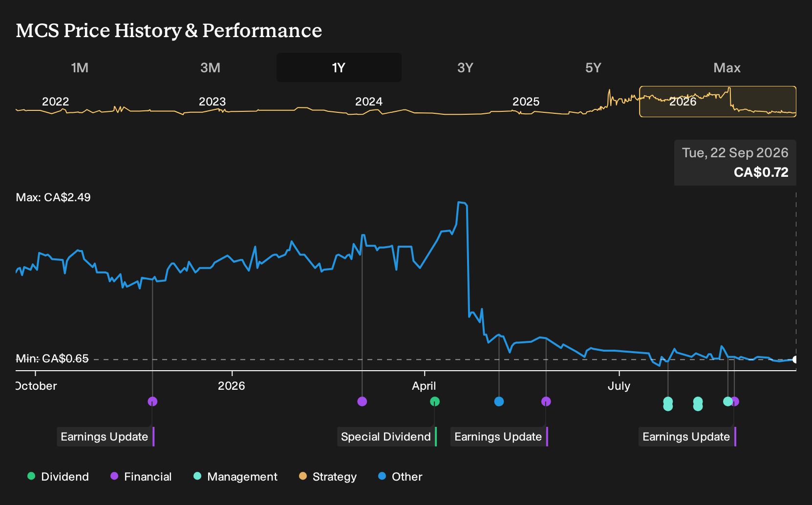
Task: Toggle the Financial legend filter
Action: [x=141, y=477]
